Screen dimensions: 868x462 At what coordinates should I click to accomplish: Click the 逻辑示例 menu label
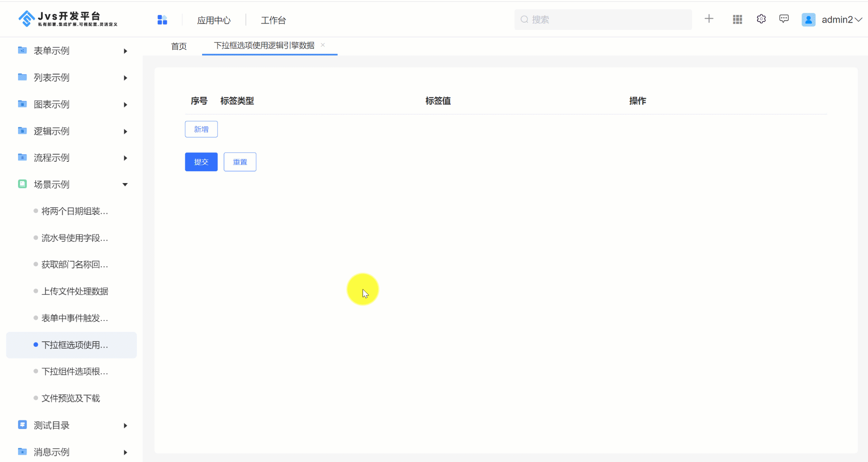(52, 131)
